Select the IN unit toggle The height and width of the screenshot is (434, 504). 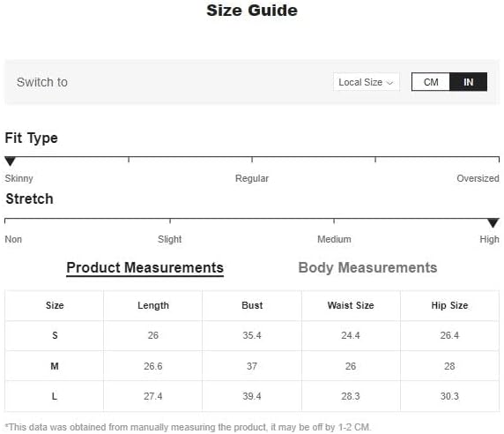468,82
